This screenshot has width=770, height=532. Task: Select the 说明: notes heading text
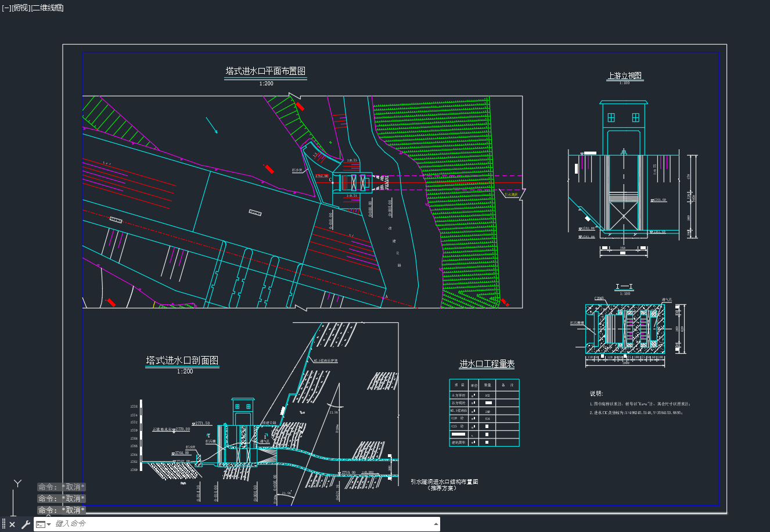(x=596, y=393)
